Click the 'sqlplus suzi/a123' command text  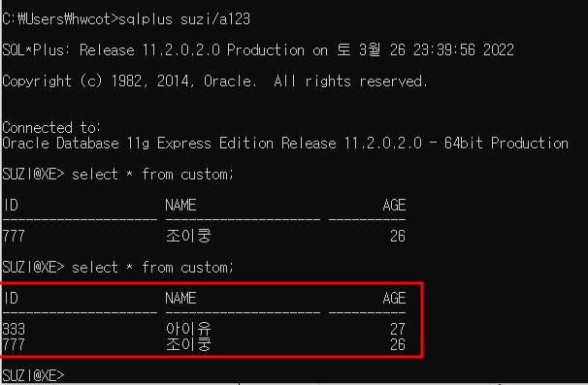[x=184, y=19]
